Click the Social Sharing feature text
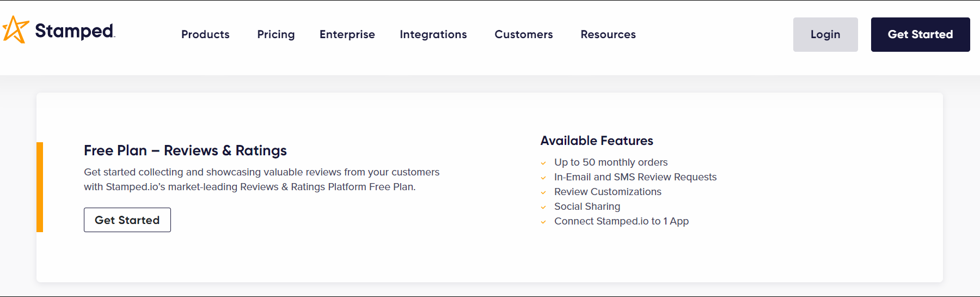 pyautogui.click(x=587, y=207)
